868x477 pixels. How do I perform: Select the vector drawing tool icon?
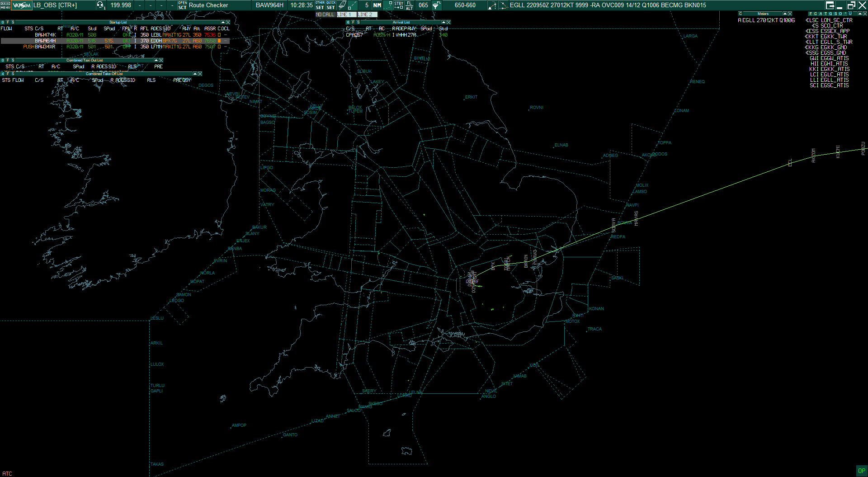click(x=354, y=5)
